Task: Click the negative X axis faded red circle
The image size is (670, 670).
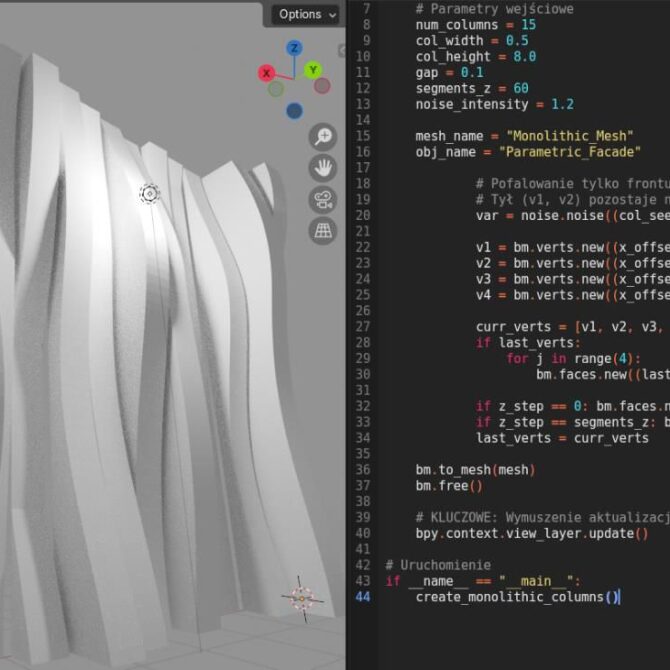Action: pos(322,85)
